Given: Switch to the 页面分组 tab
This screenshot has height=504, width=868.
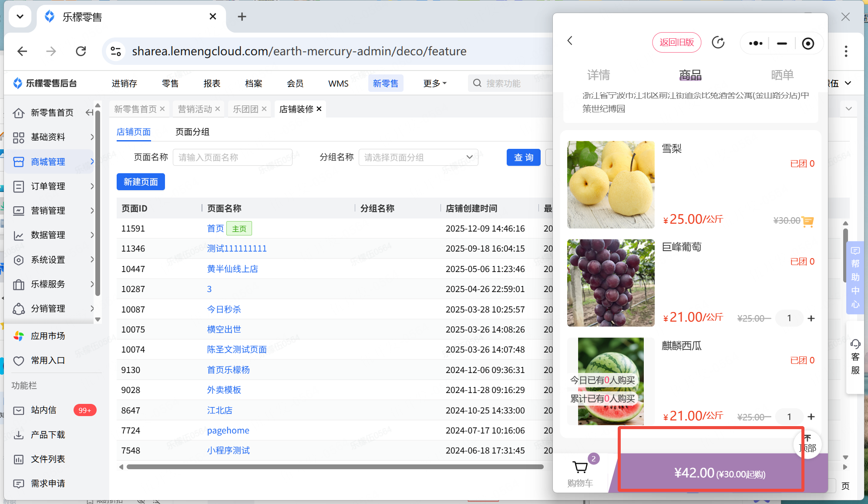Looking at the screenshot, I should click(192, 132).
